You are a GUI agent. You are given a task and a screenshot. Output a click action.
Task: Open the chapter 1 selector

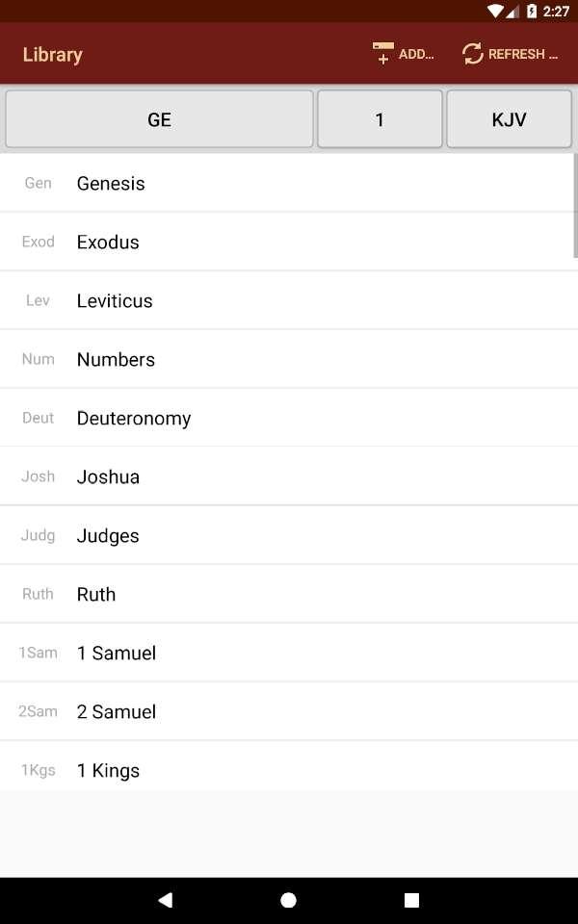tap(380, 119)
